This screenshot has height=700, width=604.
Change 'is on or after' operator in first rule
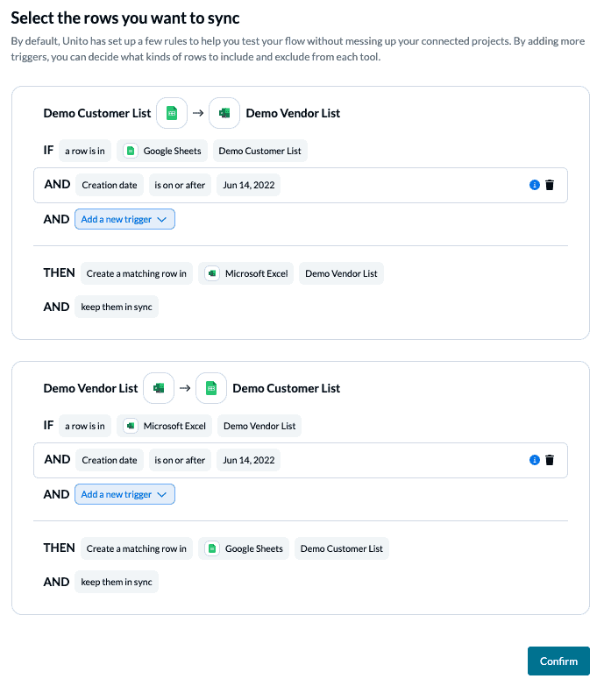pyautogui.click(x=180, y=185)
